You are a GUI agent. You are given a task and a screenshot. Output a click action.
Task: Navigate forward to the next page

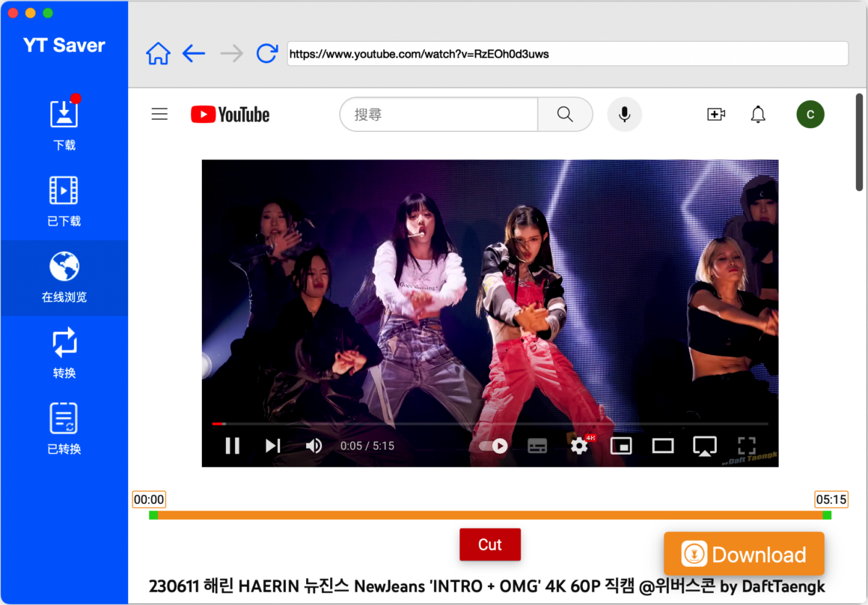(231, 54)
